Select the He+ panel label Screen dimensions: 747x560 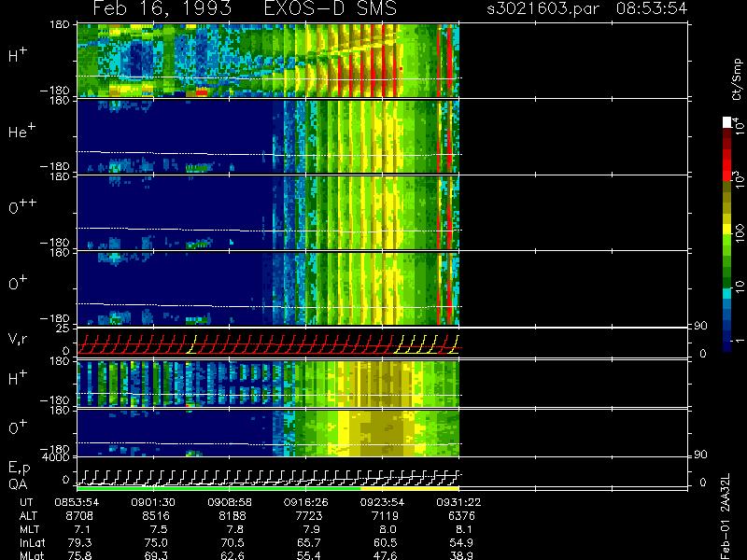point(21,131)
